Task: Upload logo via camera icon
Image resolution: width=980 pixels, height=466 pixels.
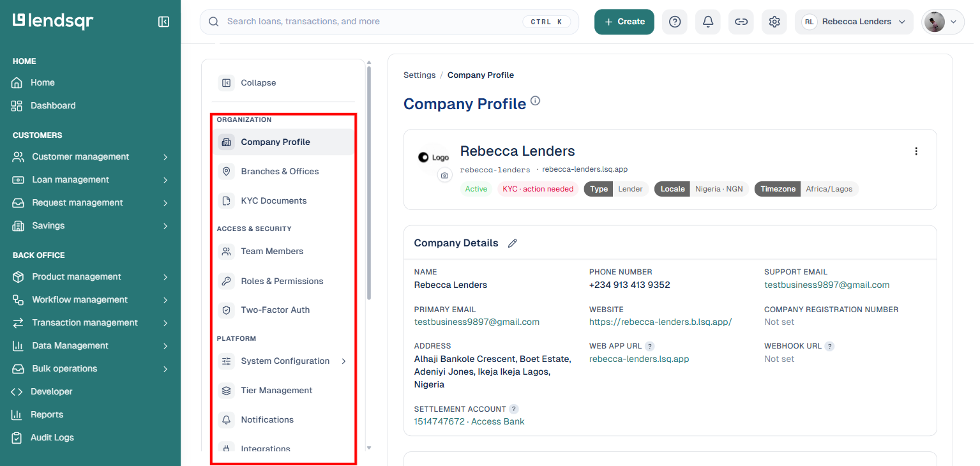Action: 445,175
